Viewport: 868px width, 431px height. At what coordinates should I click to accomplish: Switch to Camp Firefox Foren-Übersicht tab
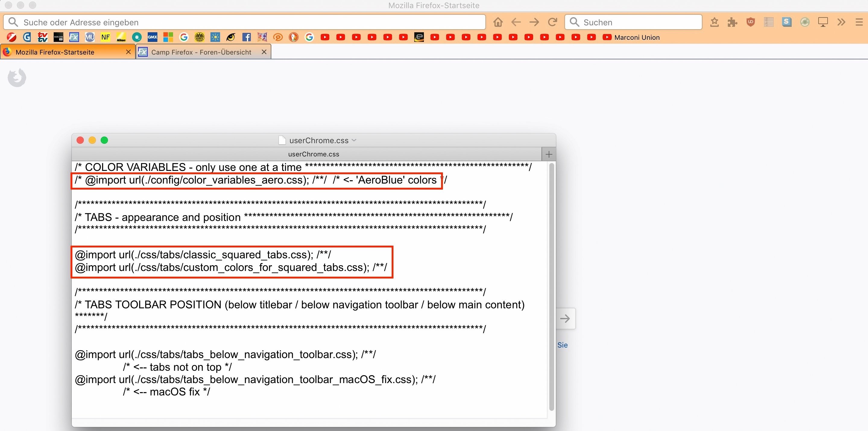(x=201, y=52)
